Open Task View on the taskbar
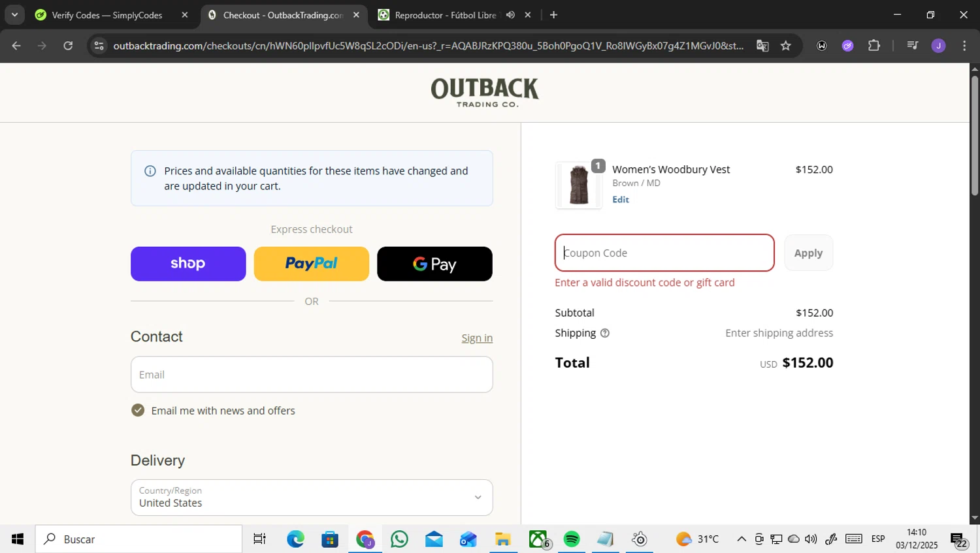The width and height of the screenshot is (980, 553). pyautogui.click(x=260, y=539)
